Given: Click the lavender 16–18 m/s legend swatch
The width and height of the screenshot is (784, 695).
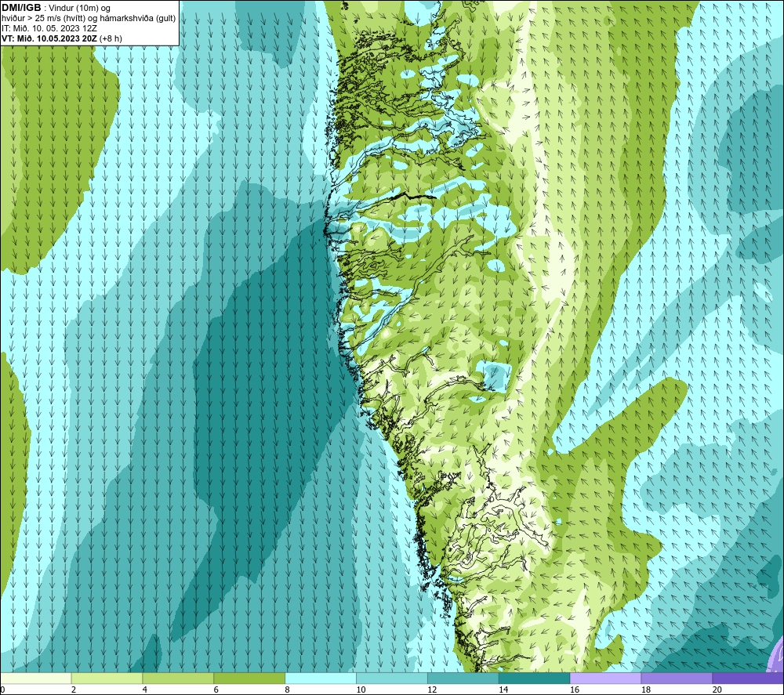Looking at the screenshot, I should point(605,678).
